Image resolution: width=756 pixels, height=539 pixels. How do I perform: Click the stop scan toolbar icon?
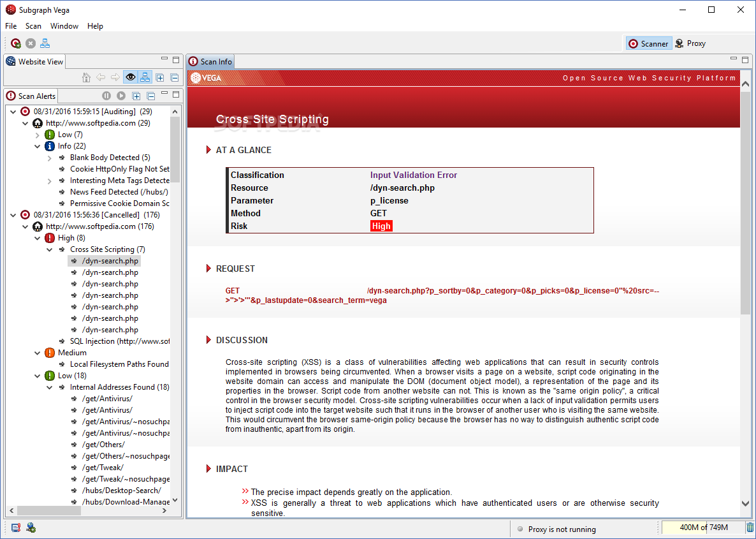[31, 43]
